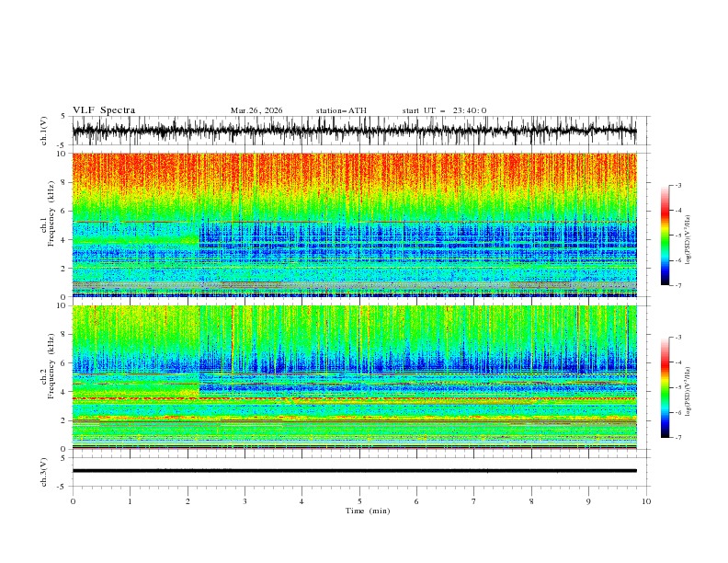This screenshot has width=728, height=563.
Task: Click the "VLF Spectra" title text
Action: pyautogui.click(x=104, y=110)
